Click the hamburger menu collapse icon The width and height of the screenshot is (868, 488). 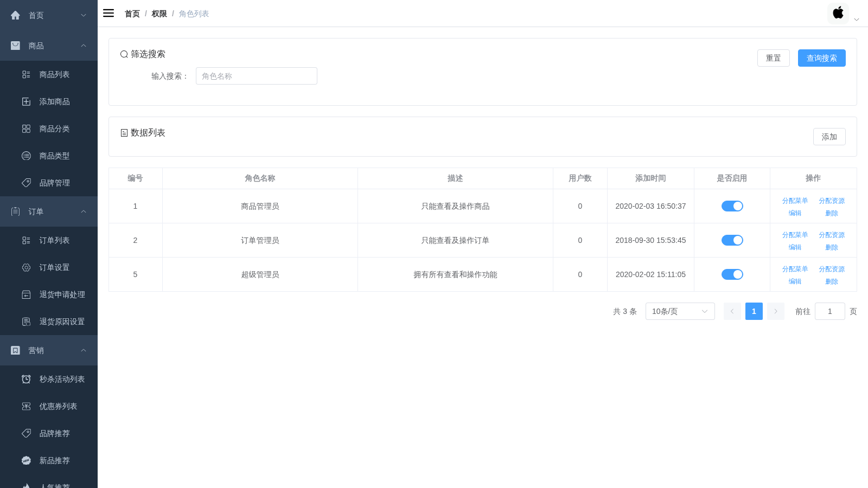point(108,13)
